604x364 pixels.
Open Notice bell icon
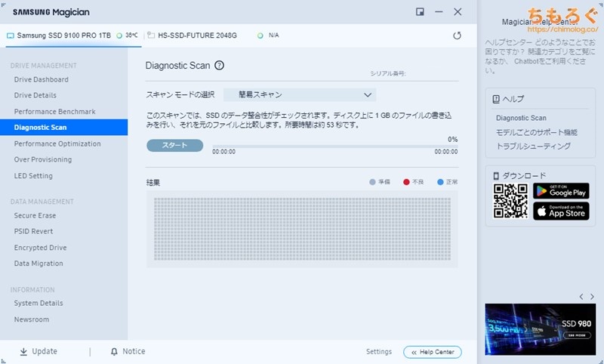coord(114,351)
